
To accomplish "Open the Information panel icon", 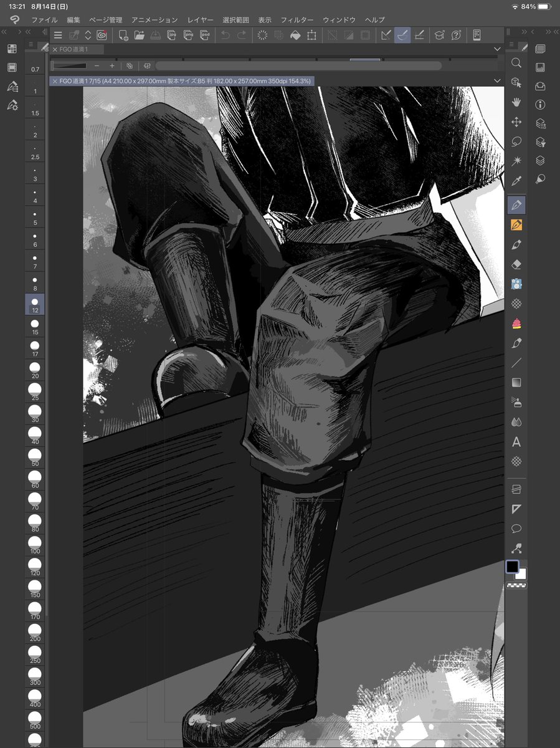I will pos(540,105).
